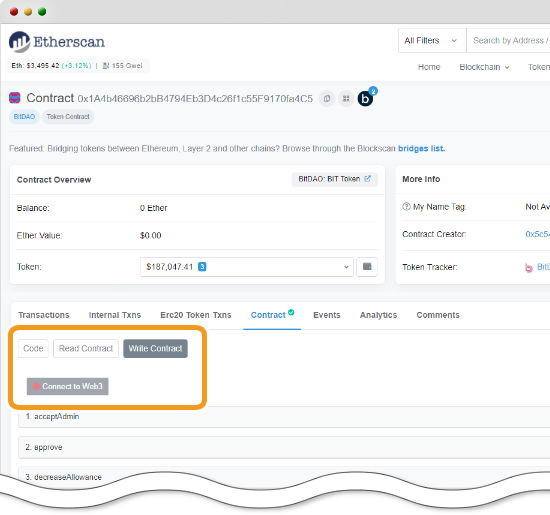Click the Write Contract button
The width and height of the screenshot is (550, 515).
tap(155, 348)
